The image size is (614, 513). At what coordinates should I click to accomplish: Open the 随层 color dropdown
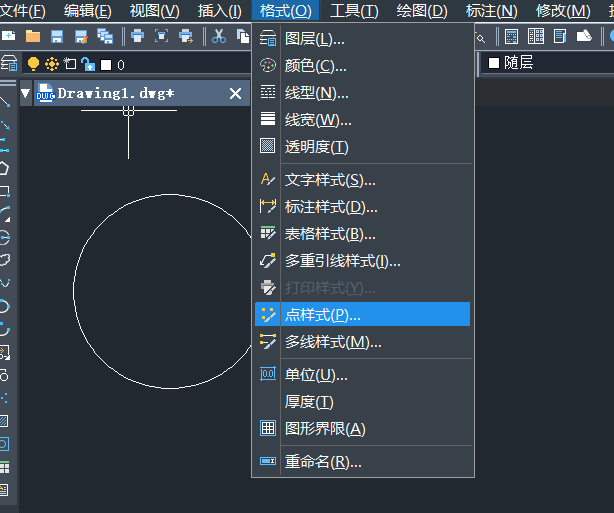click(x=548, y=63)
